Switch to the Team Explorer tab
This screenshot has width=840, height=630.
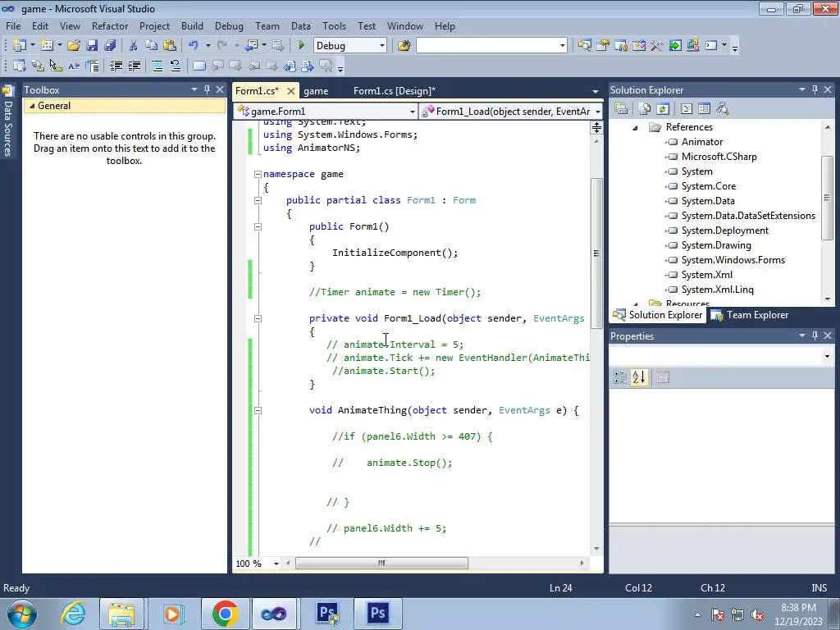click(750, 315)
